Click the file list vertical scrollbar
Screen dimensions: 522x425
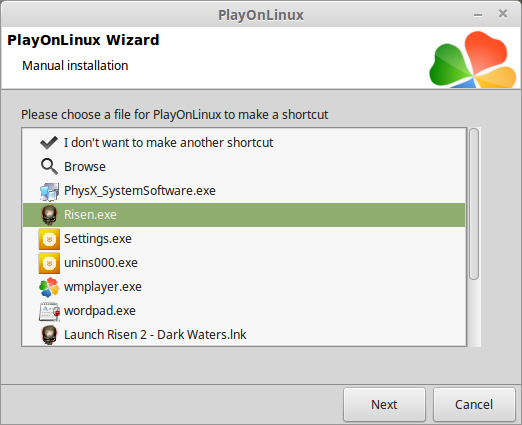point(474,204)
